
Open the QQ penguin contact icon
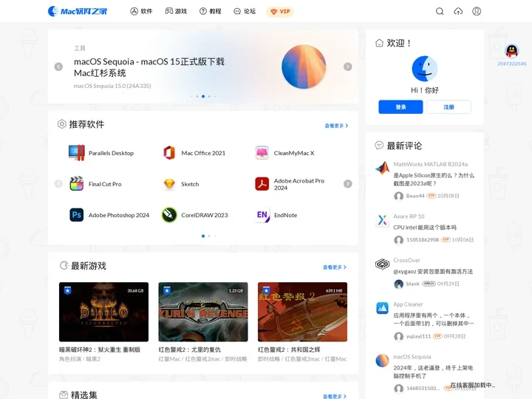511,51
